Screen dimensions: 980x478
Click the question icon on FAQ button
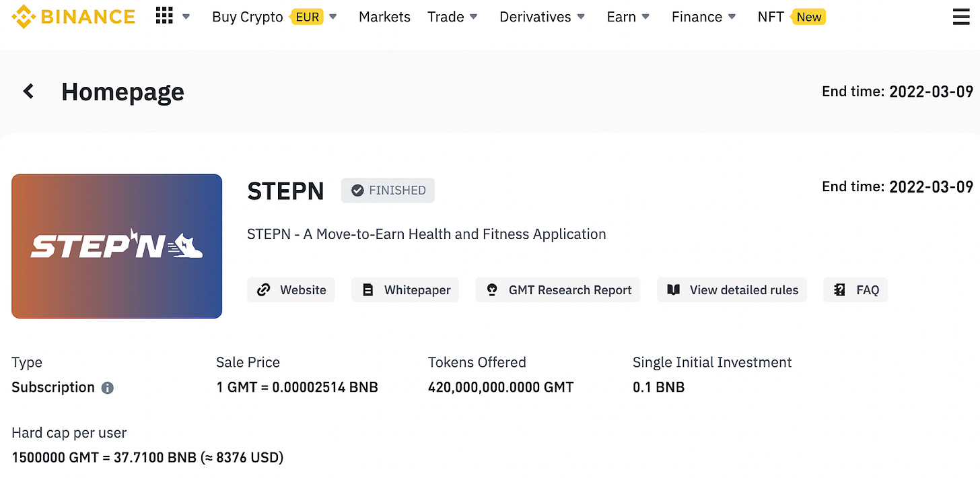tap(839, 289)
